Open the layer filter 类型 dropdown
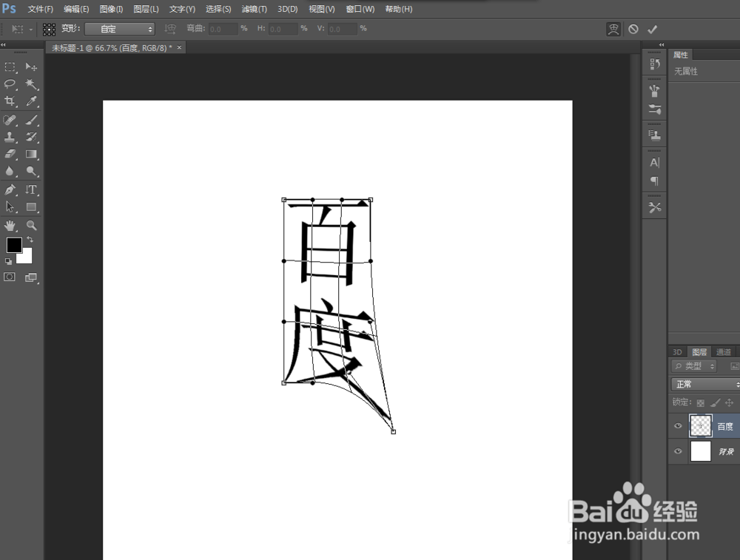Image resolution: width=740 pixels, height=560 pixels. click(694, 365)
